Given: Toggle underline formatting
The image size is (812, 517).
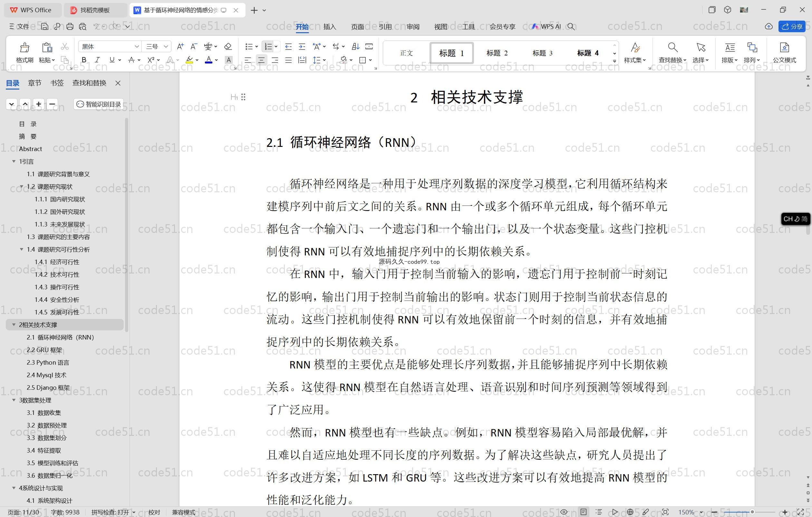Looking at the screenshot, I should pos(111,60).
